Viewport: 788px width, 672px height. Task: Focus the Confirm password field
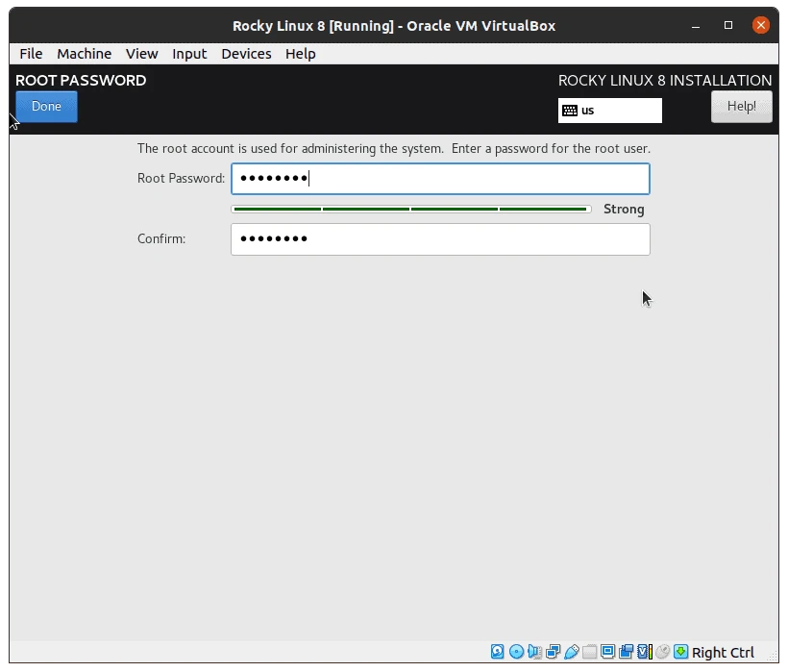(440, 239)
